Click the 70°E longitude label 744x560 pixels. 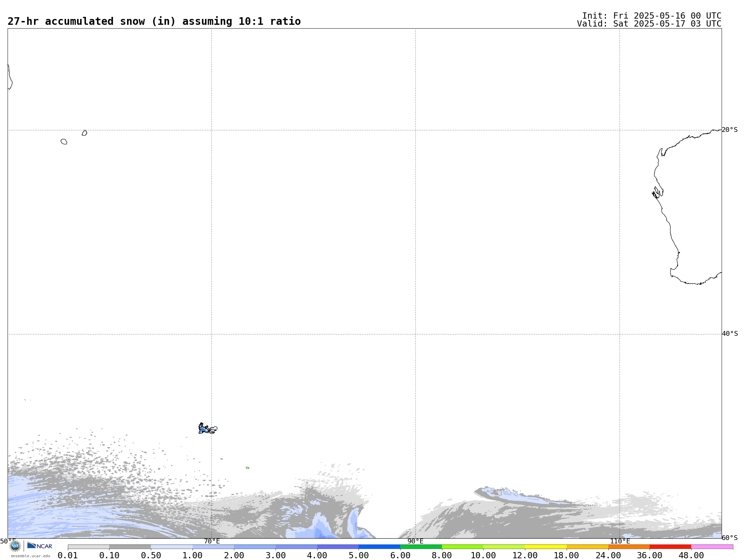pyautogui.click(x=212, y=541)
